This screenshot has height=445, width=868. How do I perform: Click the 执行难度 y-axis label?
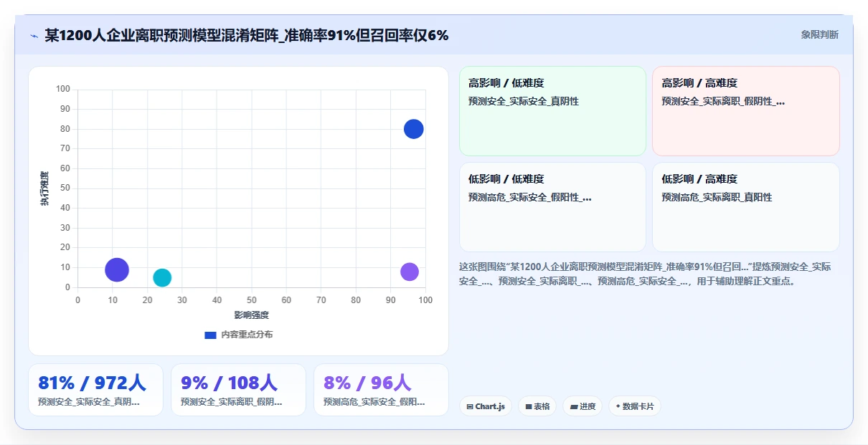pyautogui.click(x=44, y=188)
